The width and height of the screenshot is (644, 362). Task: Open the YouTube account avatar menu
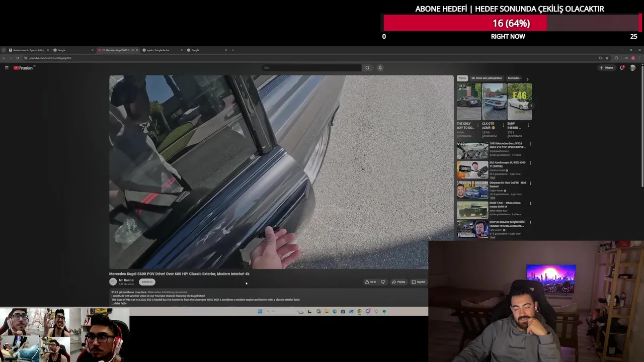click(x=632, y=68)
